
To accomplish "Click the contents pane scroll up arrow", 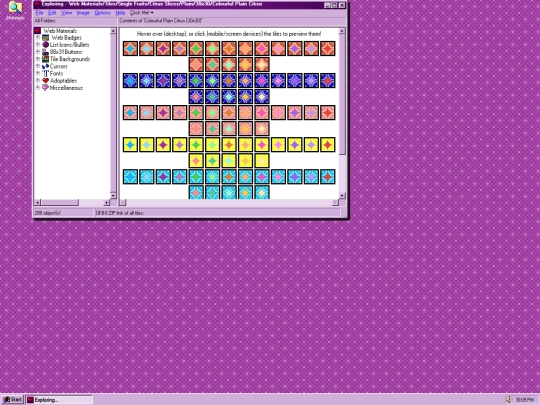I will click(342, 31).
